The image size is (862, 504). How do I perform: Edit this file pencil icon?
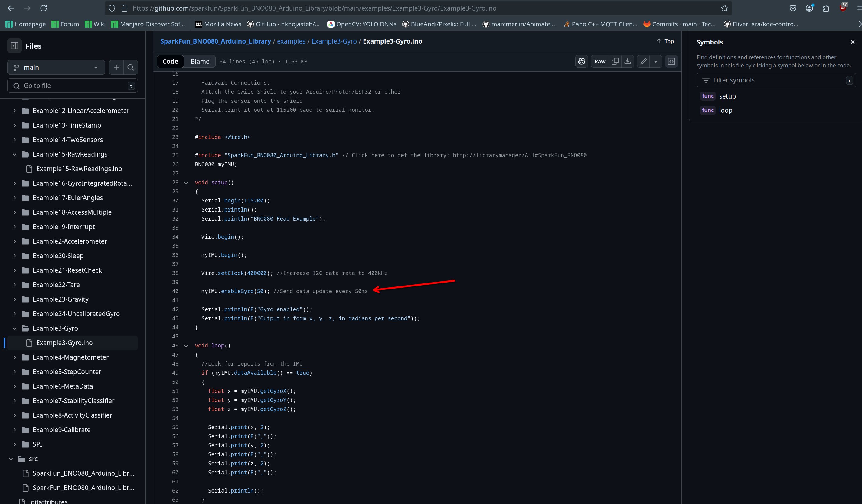coord(643,62)
